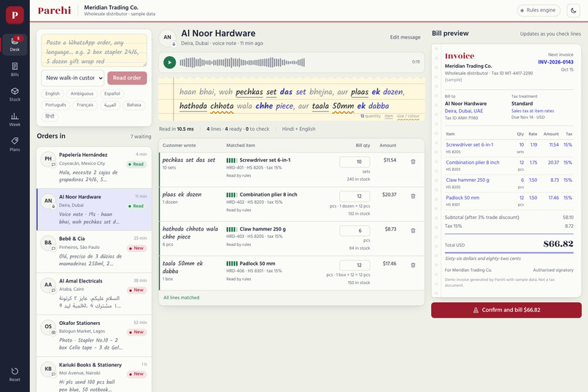Click the paste WhatsApp order text area

point(94,50)
